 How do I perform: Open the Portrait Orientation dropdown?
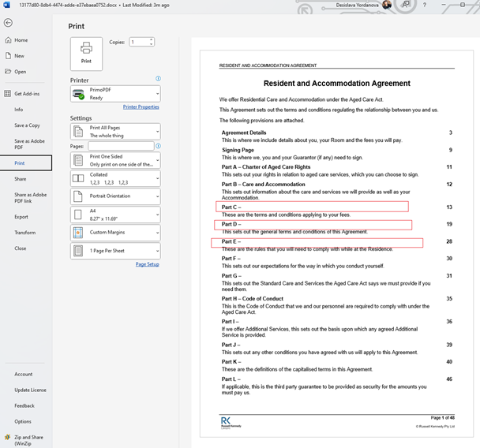(x=115, y=196)
